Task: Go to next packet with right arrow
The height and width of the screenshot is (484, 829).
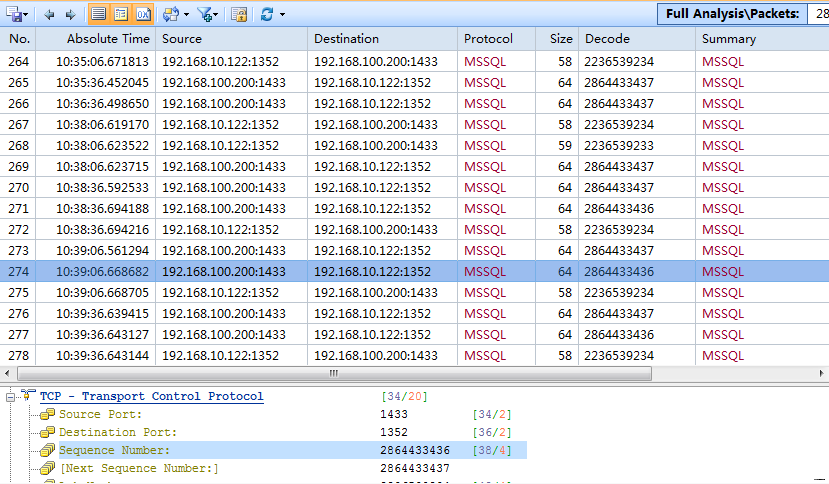Action: click(x=70, y=14)
